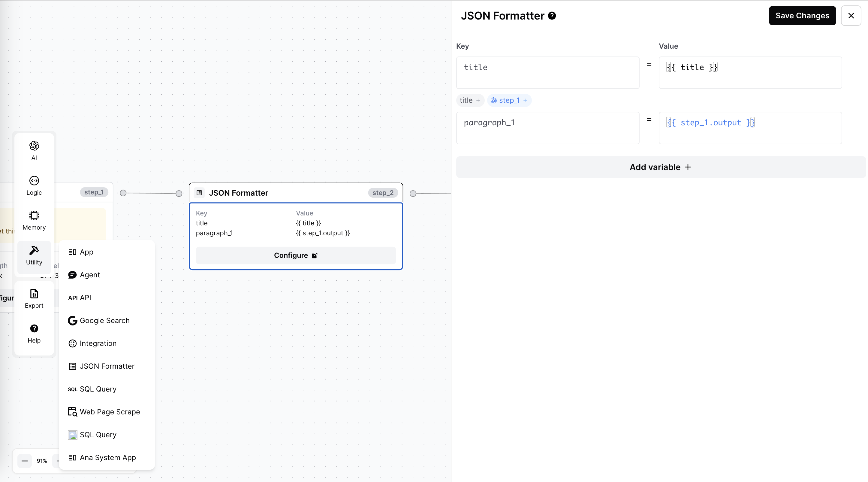Click the Add variable button

click(x=660, y=167)
